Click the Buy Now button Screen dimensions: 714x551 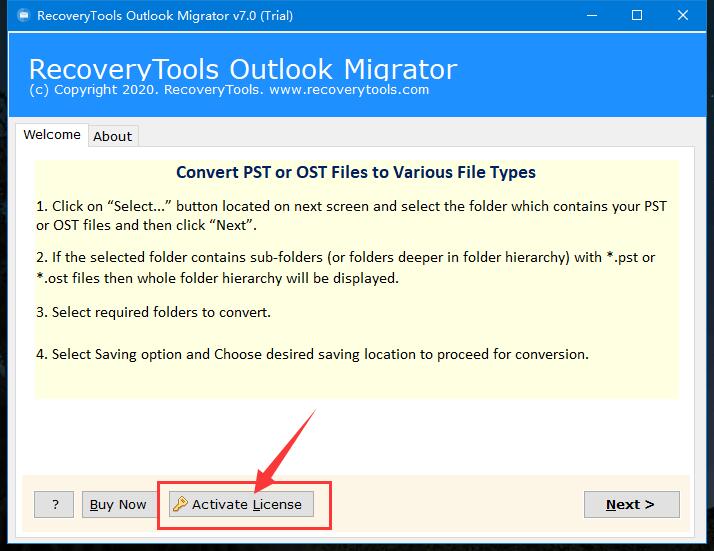118,504
